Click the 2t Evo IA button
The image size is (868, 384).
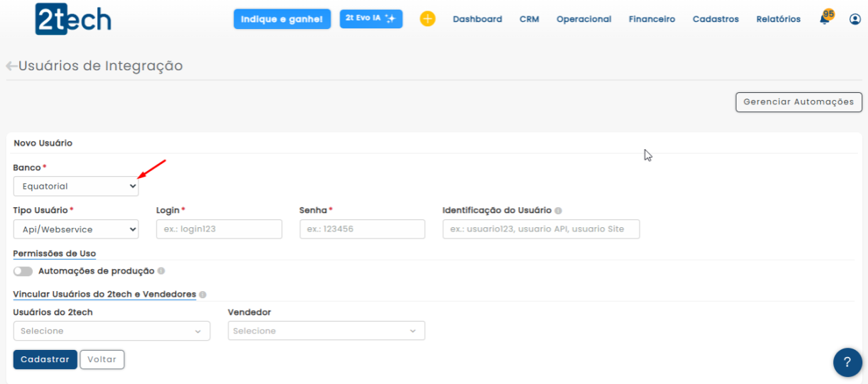click(x=371, y=19)
